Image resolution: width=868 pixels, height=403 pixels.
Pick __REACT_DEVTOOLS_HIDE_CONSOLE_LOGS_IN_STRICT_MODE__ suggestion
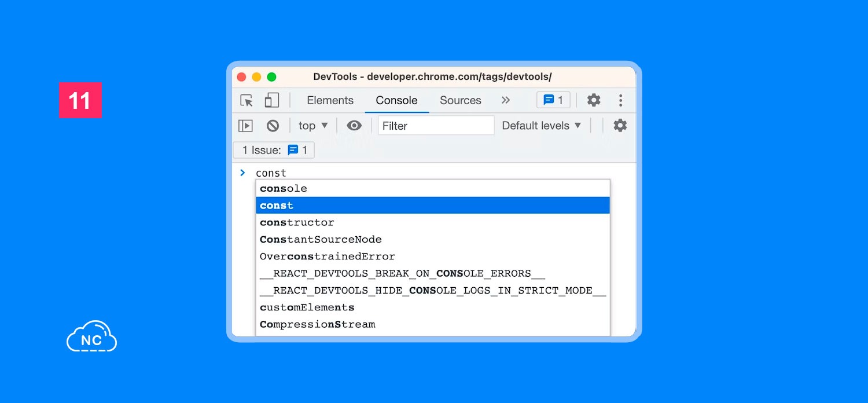pyautogui.click(x=433, y=291)
